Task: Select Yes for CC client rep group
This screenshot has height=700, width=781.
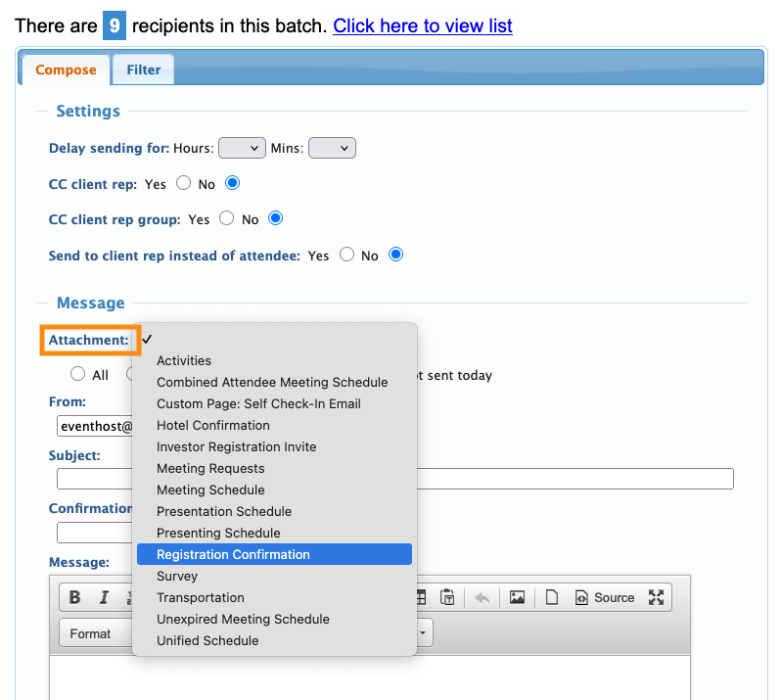Action: [x=227, y=218]
